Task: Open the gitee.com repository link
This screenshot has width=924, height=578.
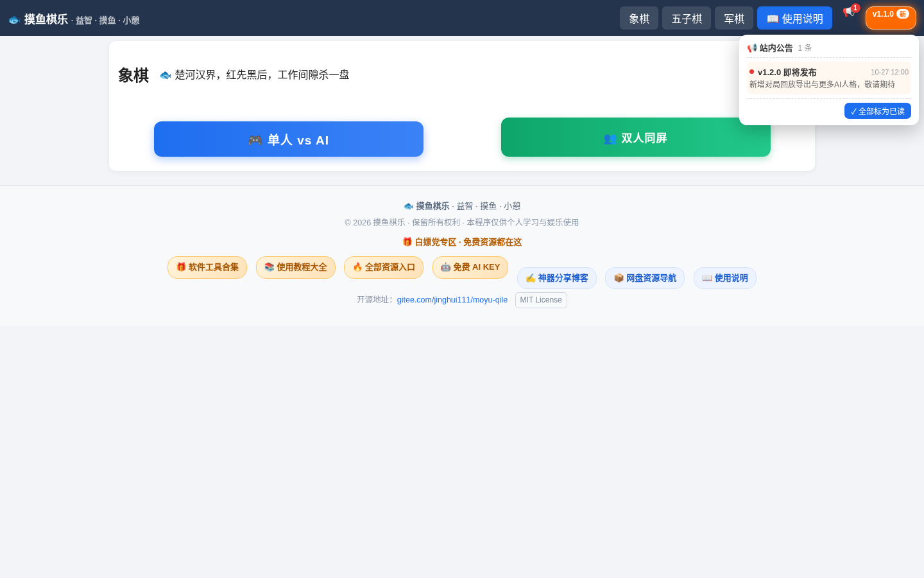Action: [x=452, y=300]
